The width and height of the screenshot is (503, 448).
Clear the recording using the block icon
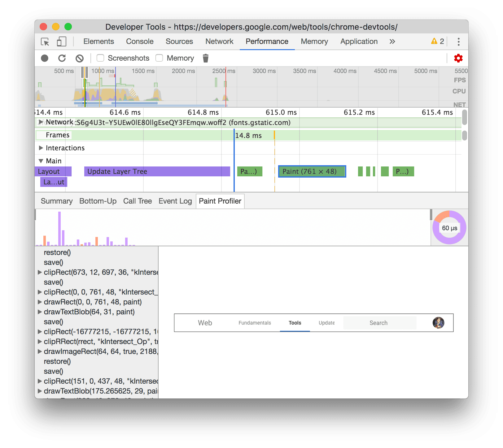coord(80,58)
